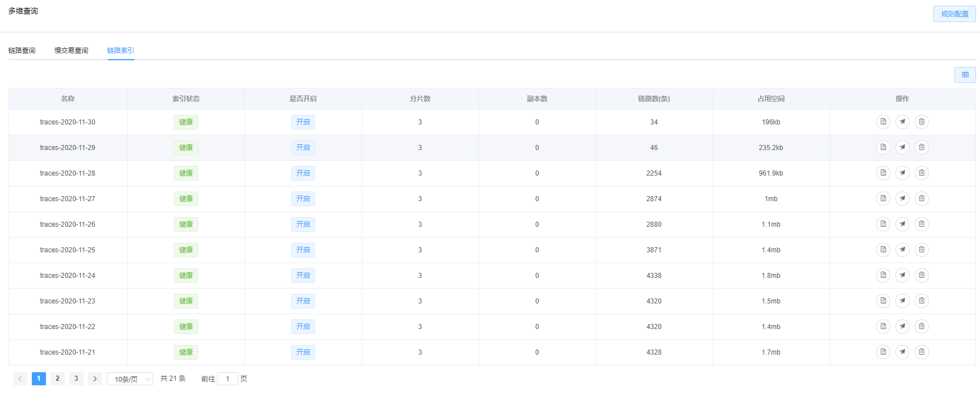
Task: Click 开启 tag for traces-2020-11-27
Action: 303,199
